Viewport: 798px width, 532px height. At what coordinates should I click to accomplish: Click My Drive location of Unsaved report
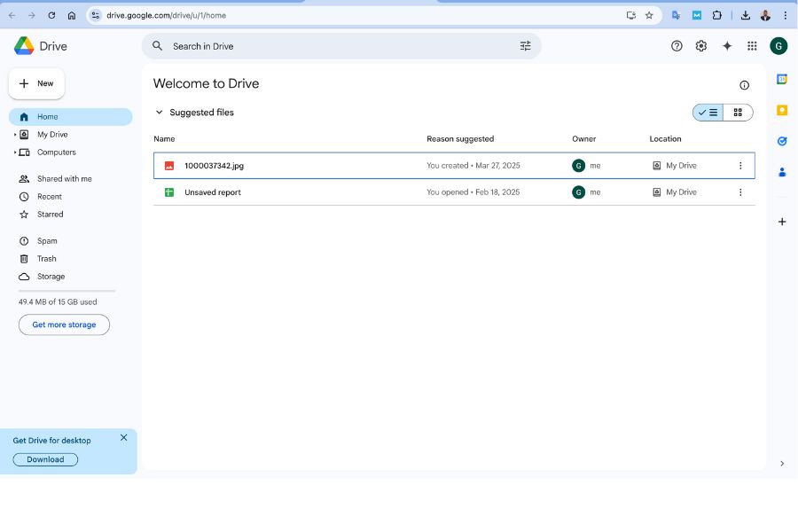(x=675, y=192)
